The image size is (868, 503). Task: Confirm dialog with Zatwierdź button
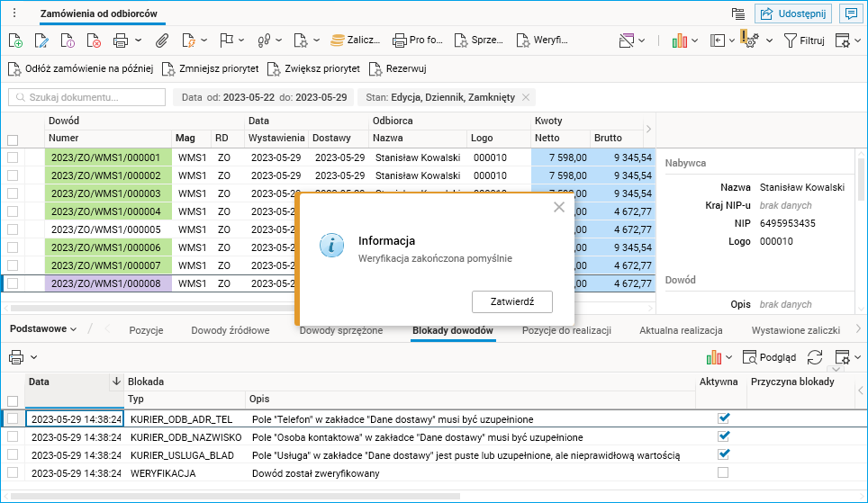click(x=511, y=301)
